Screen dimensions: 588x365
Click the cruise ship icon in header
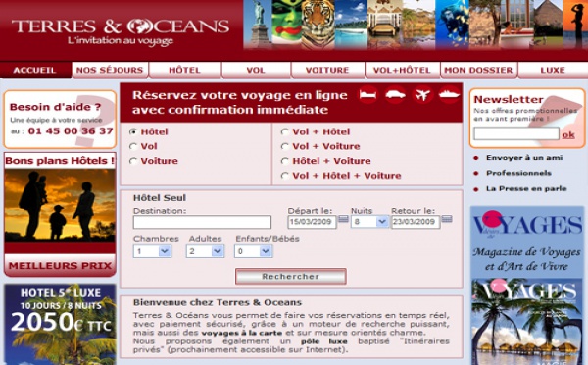[449, 94]
